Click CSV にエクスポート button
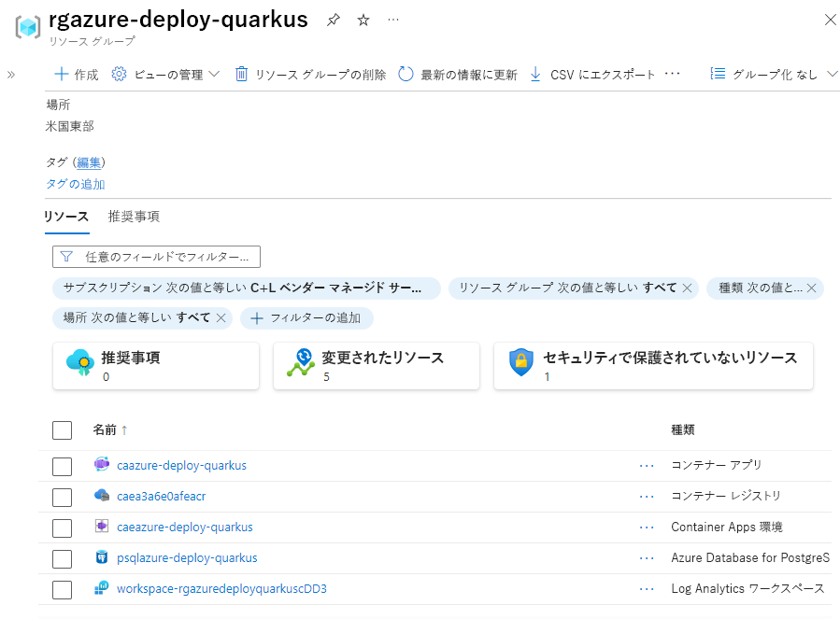 592,75
